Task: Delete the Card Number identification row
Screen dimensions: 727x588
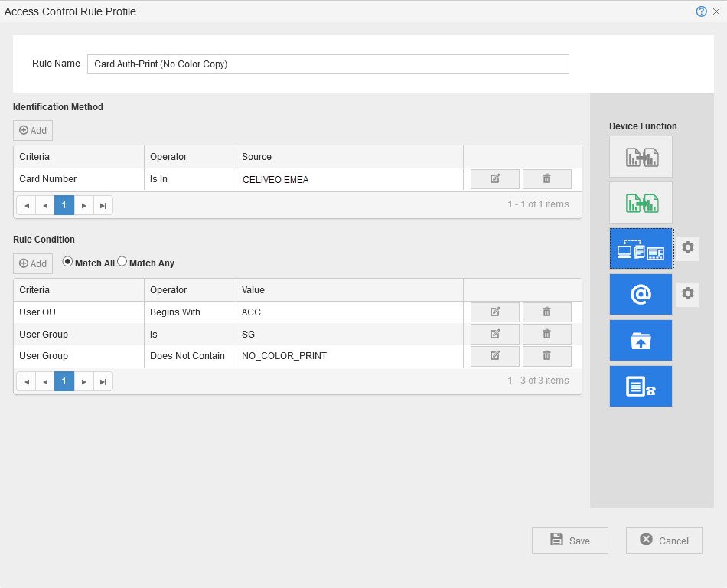Action: 546,179
